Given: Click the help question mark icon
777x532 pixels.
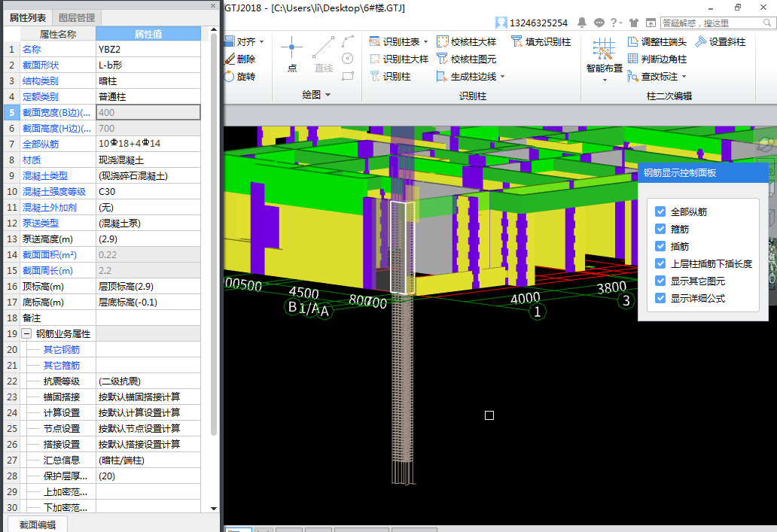Looking at the screenshot, I should pos(614,23).
